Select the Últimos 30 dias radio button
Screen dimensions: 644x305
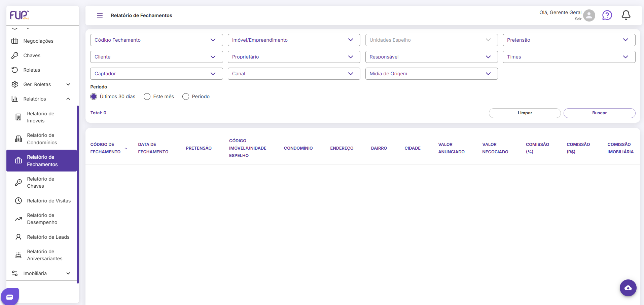(94, 97)
